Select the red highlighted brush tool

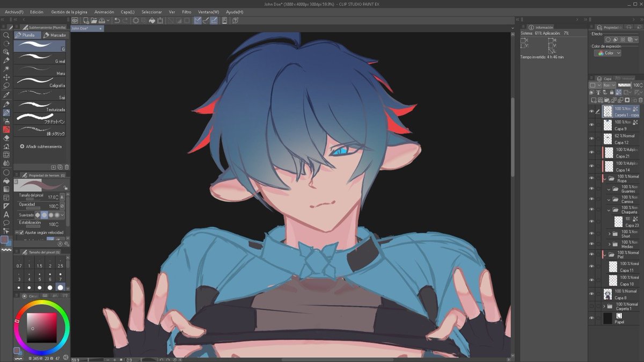click(x=6, y=129)
